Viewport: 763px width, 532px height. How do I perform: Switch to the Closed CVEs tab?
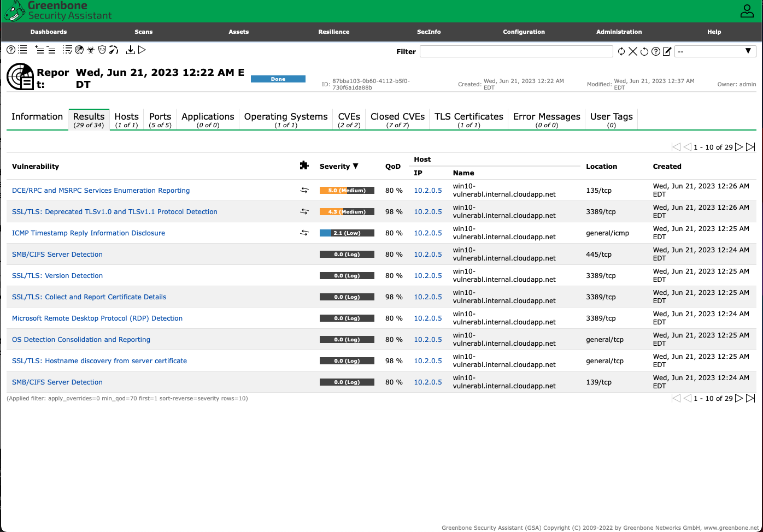(397, 119)
